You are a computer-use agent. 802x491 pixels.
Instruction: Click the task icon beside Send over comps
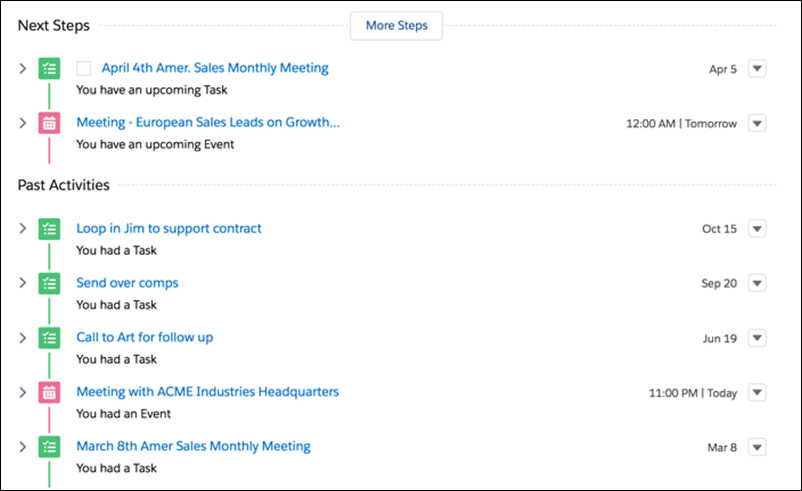pos(49,283)
